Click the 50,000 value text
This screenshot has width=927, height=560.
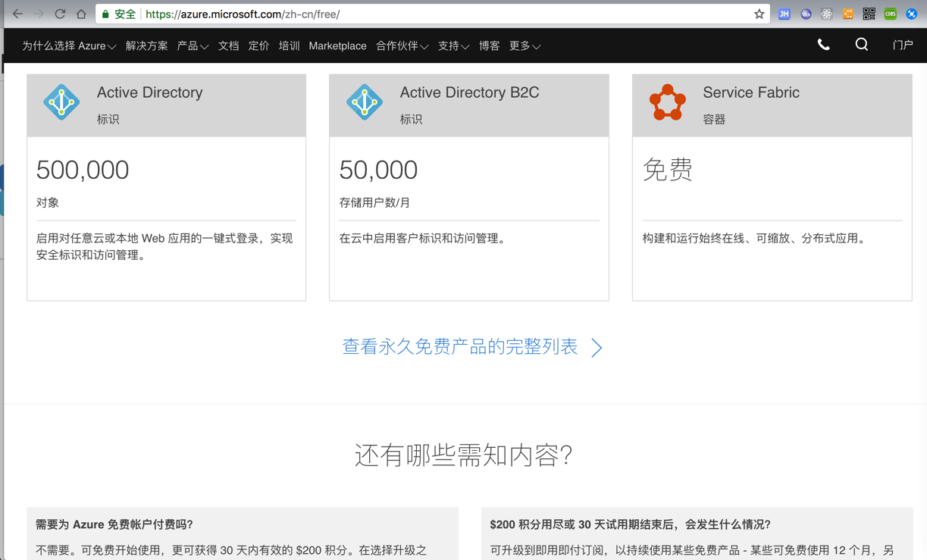378,170
